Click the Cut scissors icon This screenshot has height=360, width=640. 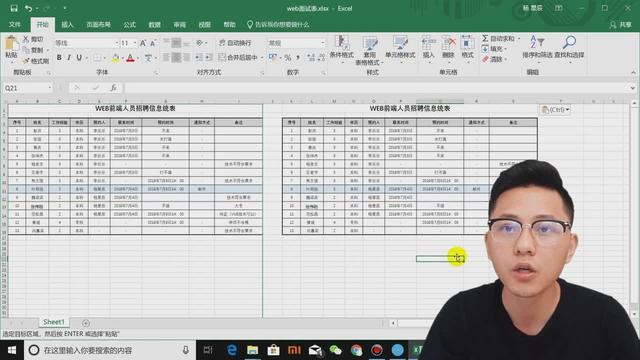(26, 39)
